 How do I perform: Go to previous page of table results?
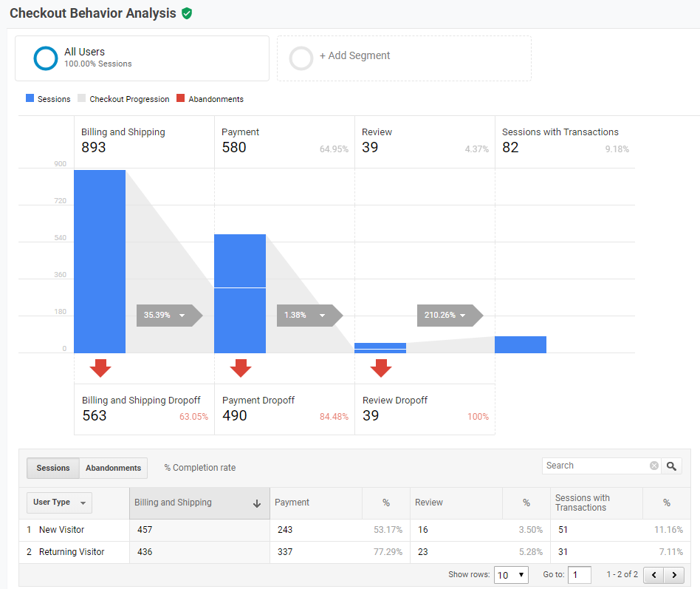(x=653, y=575)
